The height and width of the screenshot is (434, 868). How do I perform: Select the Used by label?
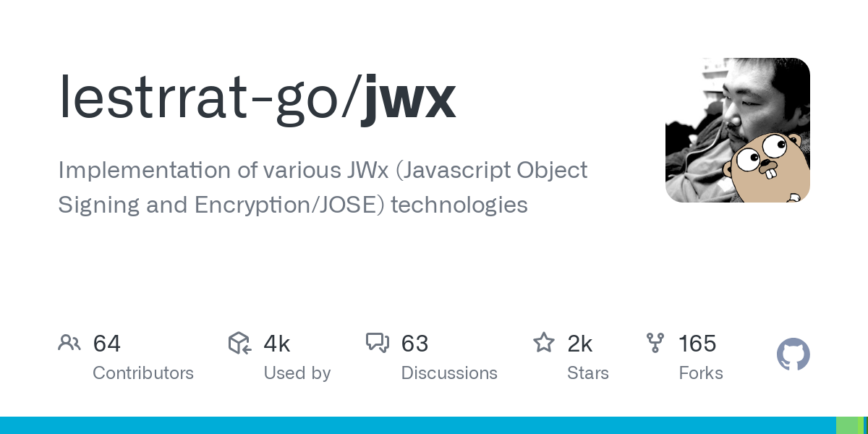point(297,373)
